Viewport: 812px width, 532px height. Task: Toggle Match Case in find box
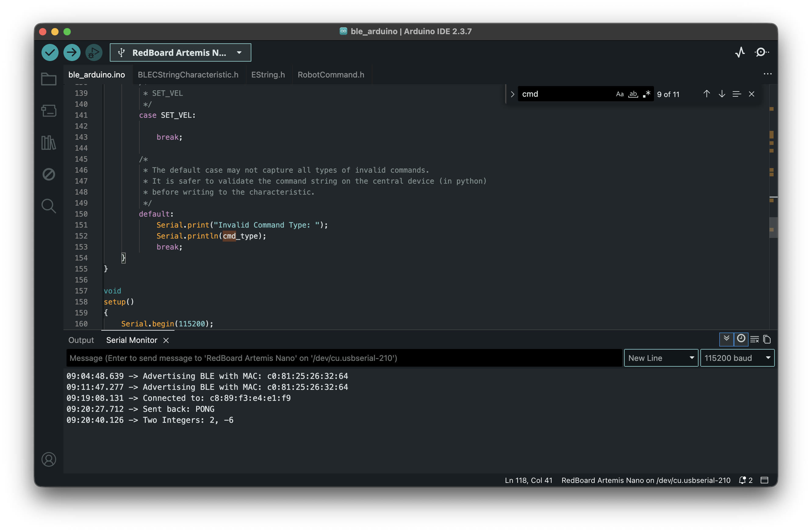tap(620, 94)
